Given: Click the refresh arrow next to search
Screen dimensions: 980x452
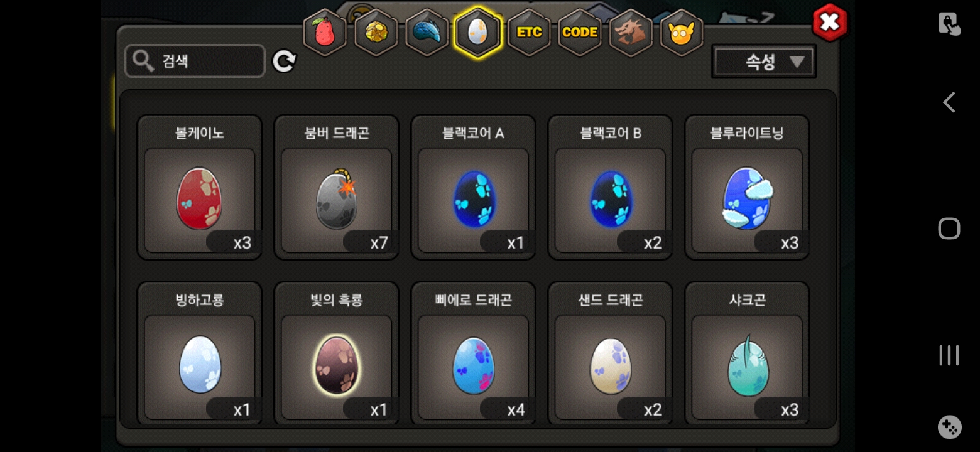Looking at the screenshot, I should pos(284,61).
